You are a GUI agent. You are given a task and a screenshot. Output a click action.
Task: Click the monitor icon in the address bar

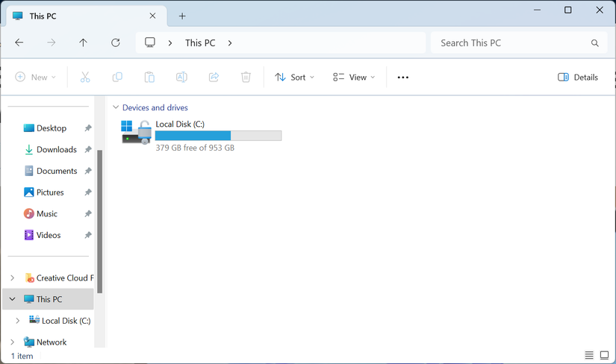click(x=150, y=43)
